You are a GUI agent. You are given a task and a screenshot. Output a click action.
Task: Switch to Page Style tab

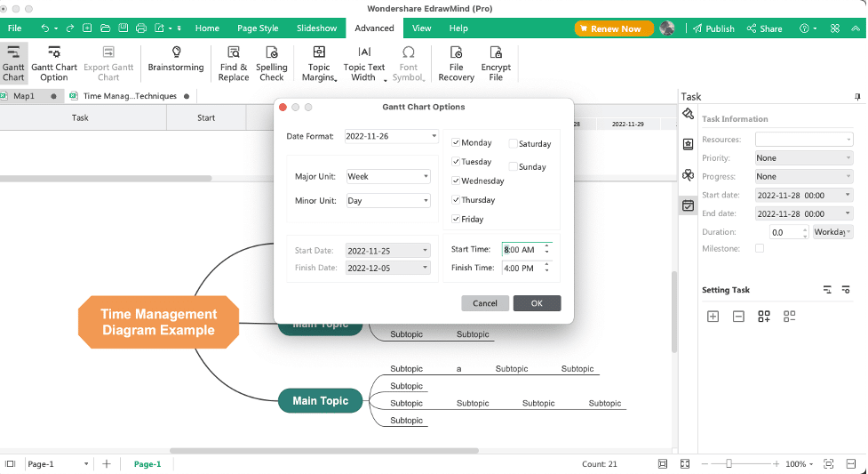258,28
